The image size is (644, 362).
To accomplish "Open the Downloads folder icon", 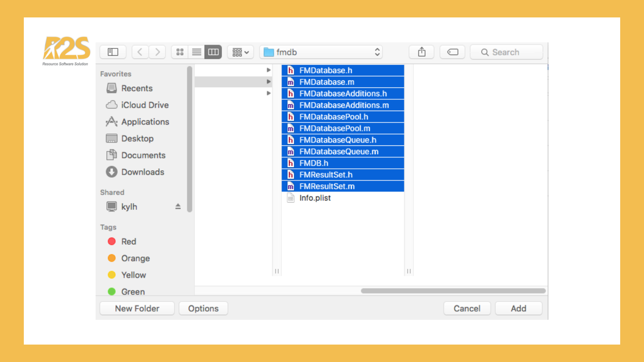I will click(x=111, y=172).
